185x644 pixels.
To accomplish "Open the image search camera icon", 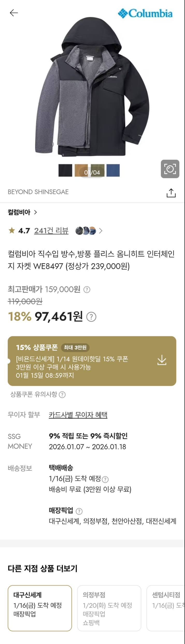I will coord(170,169).
